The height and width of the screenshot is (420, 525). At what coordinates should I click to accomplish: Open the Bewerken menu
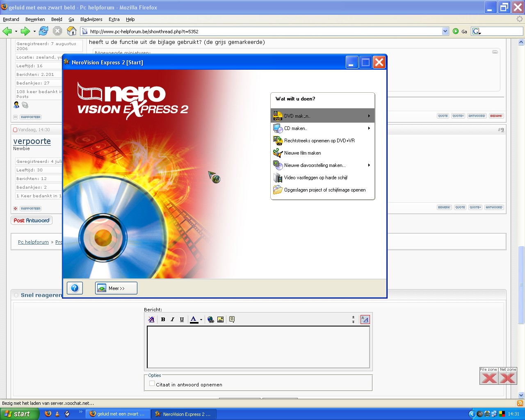point(35,19)
